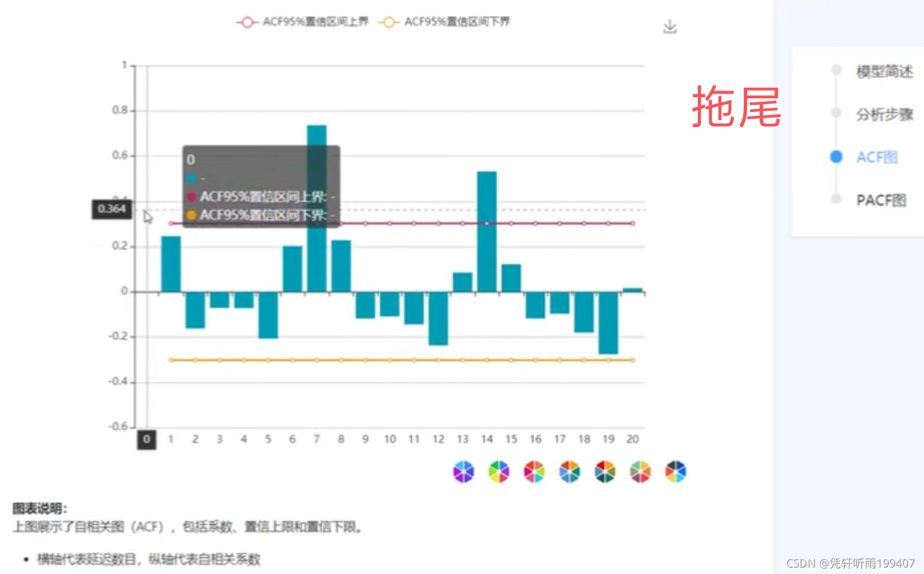924x574 pixels.
Task: Select the dark green-red color theme wheel
Action: [605, 472]
